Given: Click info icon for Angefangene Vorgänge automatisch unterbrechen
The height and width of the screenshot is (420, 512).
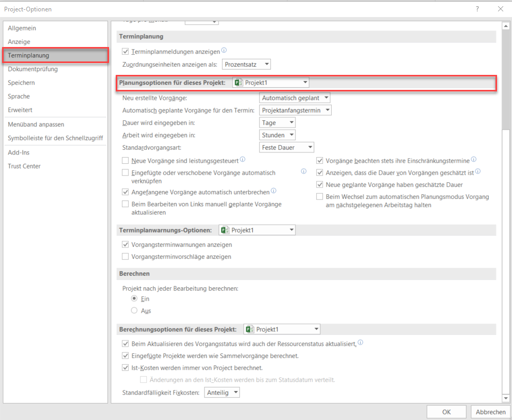Looking at the screenshot, I should tap(274, 191).
